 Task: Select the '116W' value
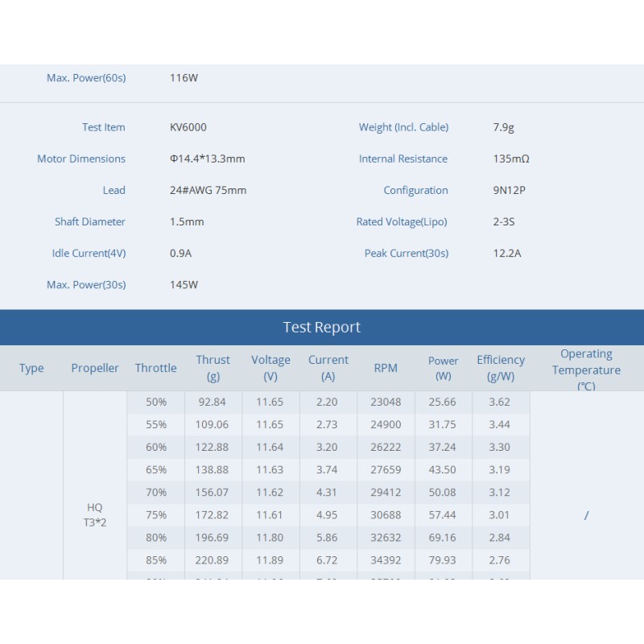click(x=184, y=78)
